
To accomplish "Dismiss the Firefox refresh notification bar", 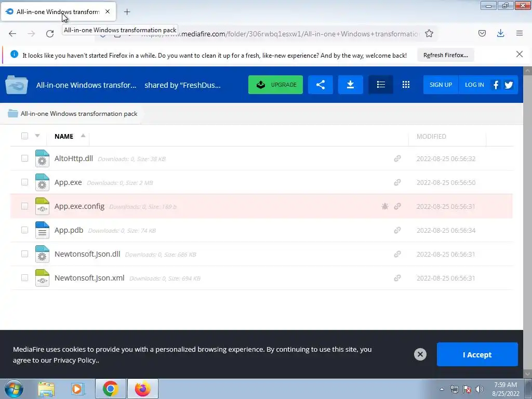I will tap(519, 54).
